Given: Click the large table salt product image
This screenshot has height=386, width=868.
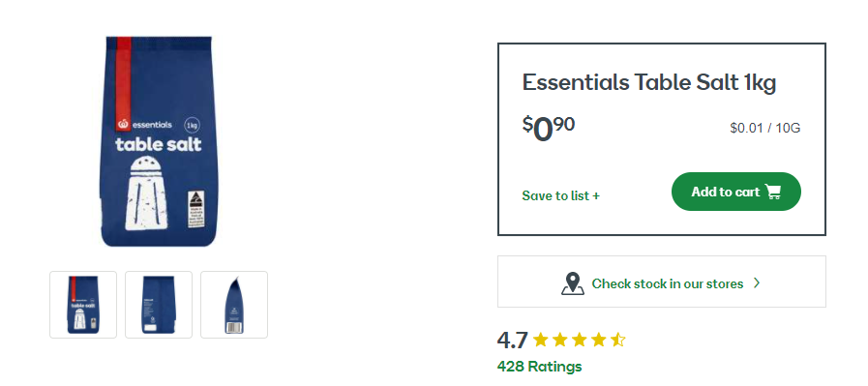Looking at the screenshot, I should (159, 141).
